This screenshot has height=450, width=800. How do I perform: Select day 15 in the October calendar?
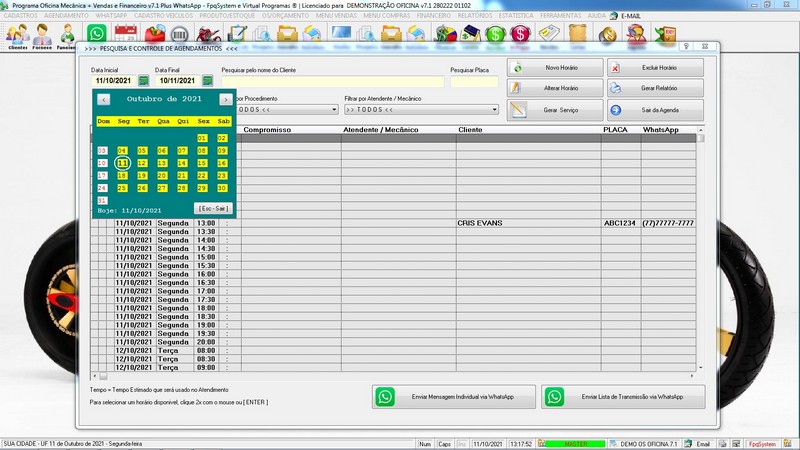202,163
